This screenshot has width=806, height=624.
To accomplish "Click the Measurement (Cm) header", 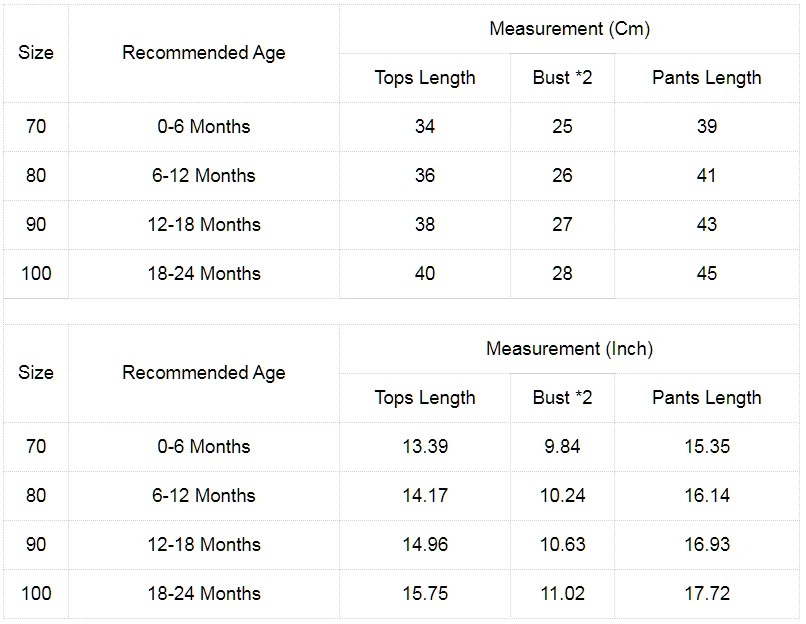I will [x=570, y=29].
